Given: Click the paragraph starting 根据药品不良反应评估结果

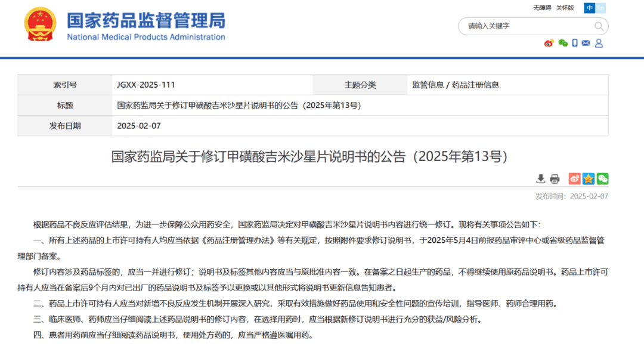Looking at the screenshot, I should tap(287, 224).
